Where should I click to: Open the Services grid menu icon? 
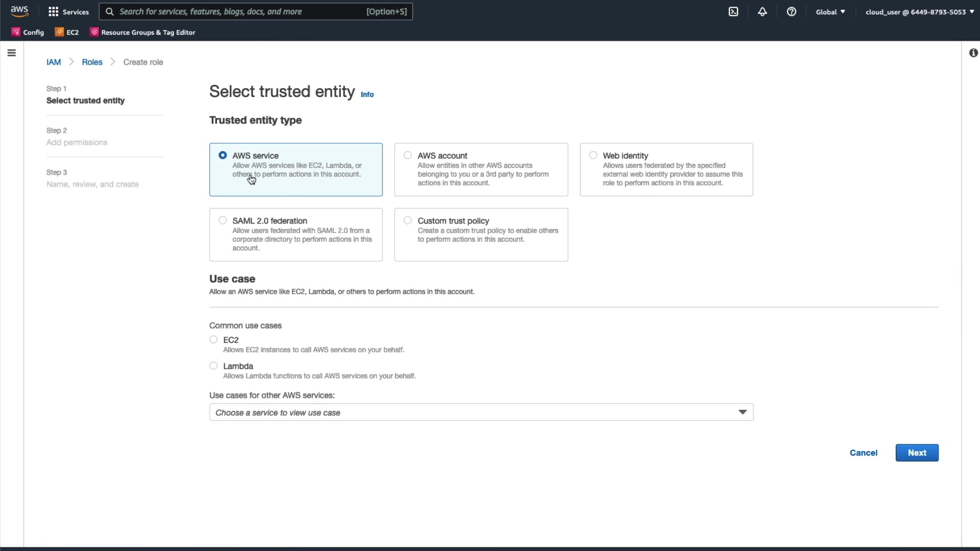pos(53,12)
